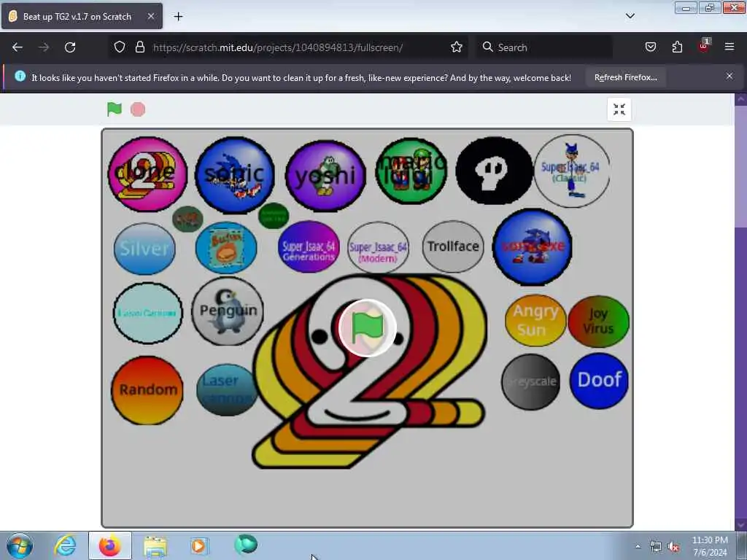Click the red stop button
747x560 pixels.
[x=138, y=109]
